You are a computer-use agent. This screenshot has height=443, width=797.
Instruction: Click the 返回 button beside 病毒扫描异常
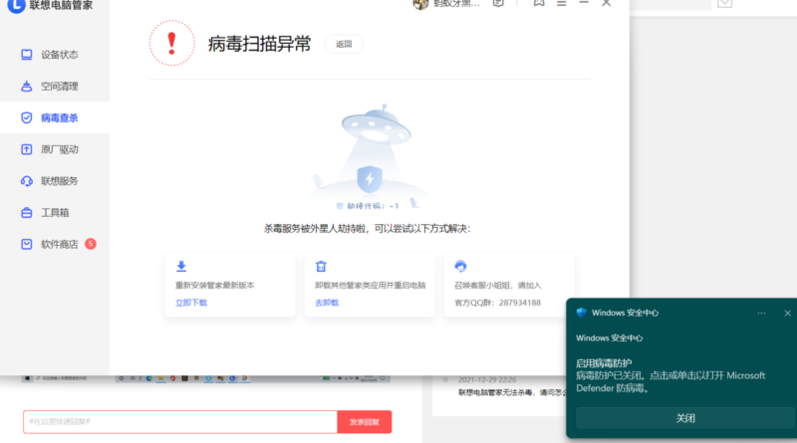tap(344, 44)
